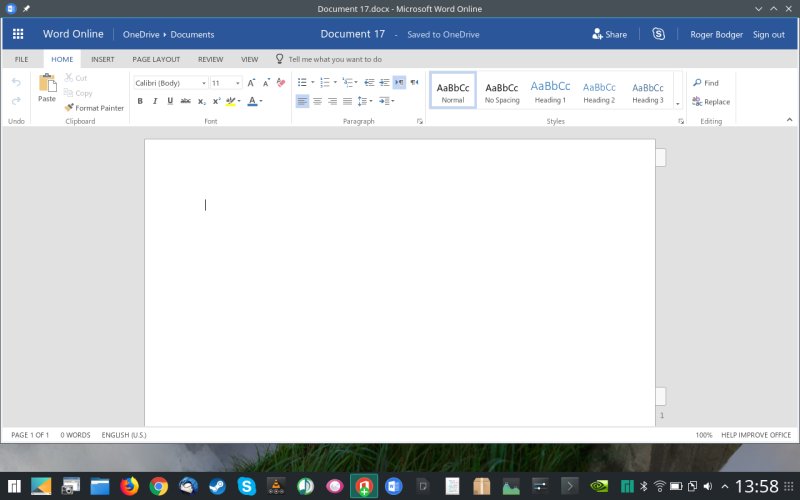800x500 pixels.
Task: Toggle Bold formatting
Action: (x=140, y=101)
